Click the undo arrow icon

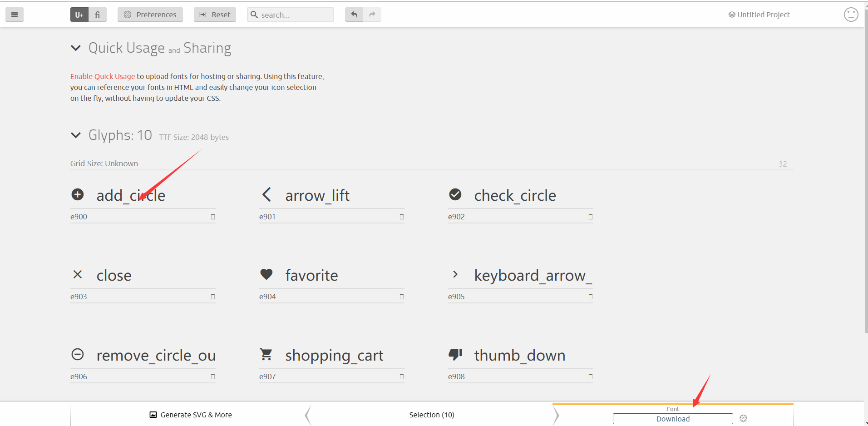(x=354, y=15)
